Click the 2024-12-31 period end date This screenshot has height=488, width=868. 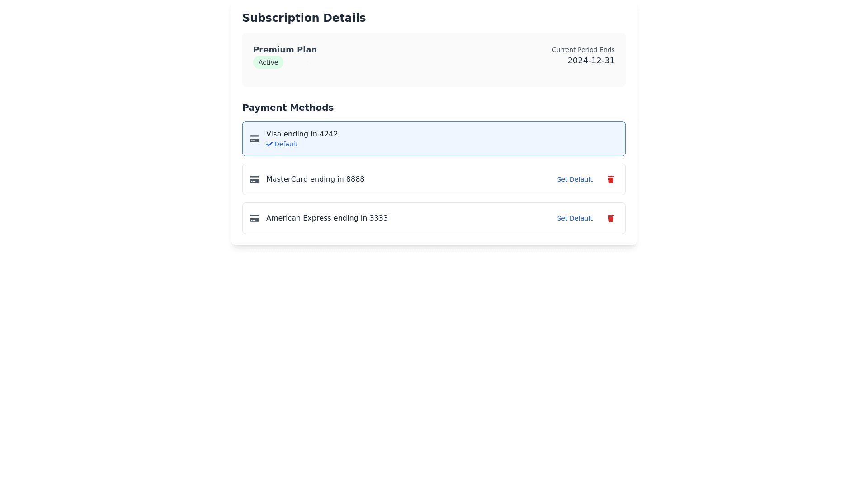tap(591, 61)
